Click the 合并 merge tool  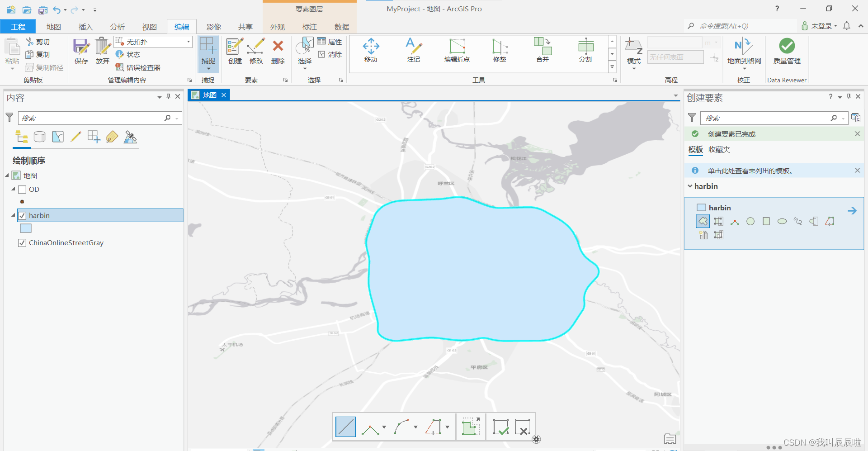(542, 50)
